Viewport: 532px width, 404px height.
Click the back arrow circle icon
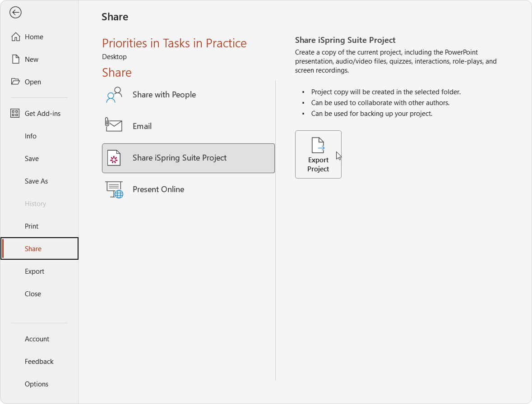pyautogui.click(x=15, y=13)
